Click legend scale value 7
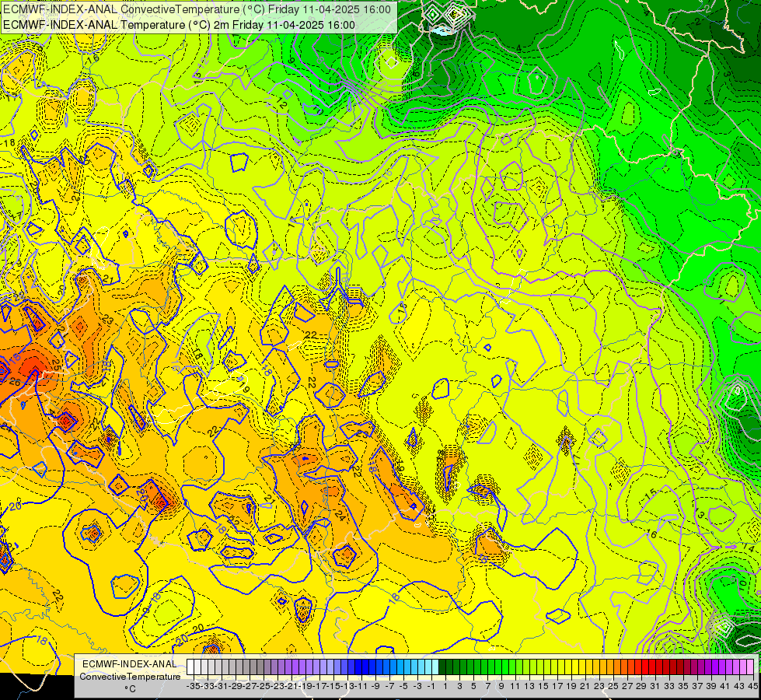This screenshot has height=700, width=761. coord(487,686)
